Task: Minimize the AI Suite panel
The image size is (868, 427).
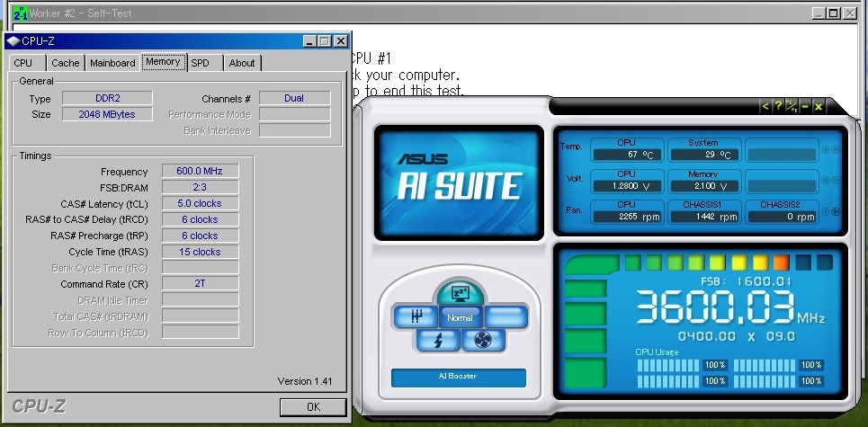Action: (805, 106)
